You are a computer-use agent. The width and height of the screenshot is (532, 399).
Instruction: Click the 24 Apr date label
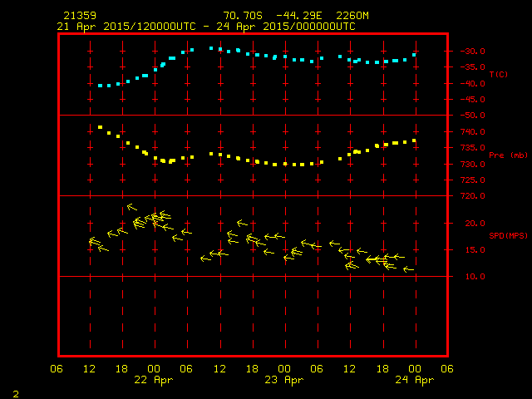pos(415,380)
